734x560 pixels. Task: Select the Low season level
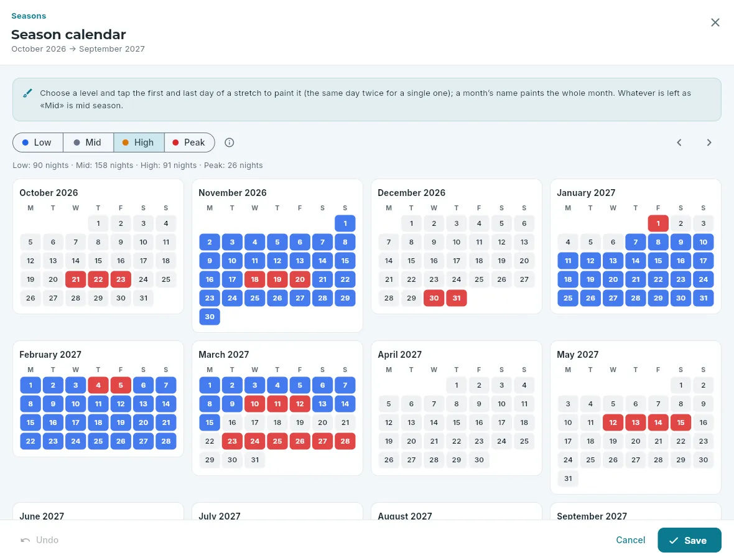(38, 142)
